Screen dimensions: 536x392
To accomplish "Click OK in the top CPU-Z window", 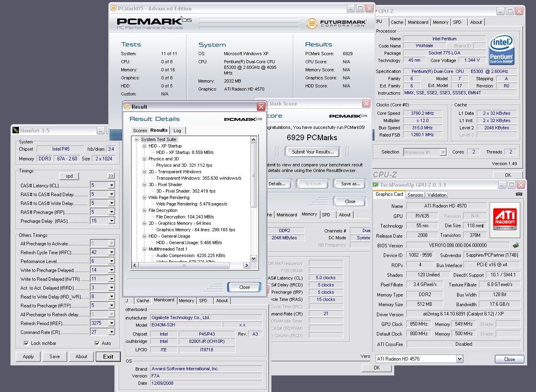I will (x=508, y=175).
